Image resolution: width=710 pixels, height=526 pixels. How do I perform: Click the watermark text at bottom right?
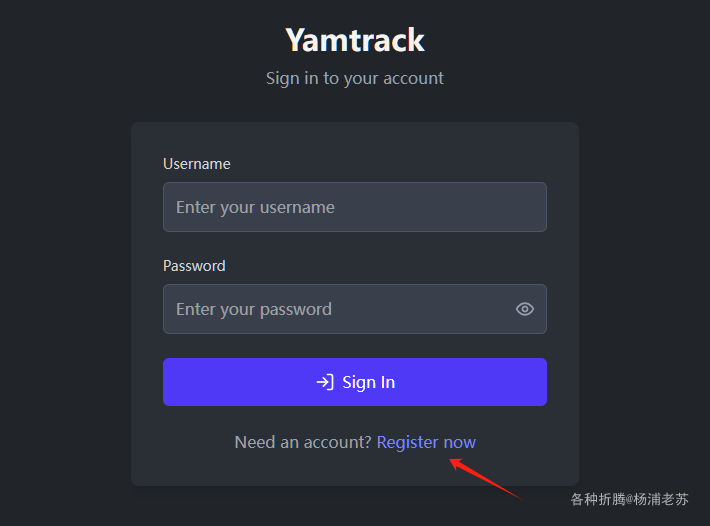coord(629,499)
